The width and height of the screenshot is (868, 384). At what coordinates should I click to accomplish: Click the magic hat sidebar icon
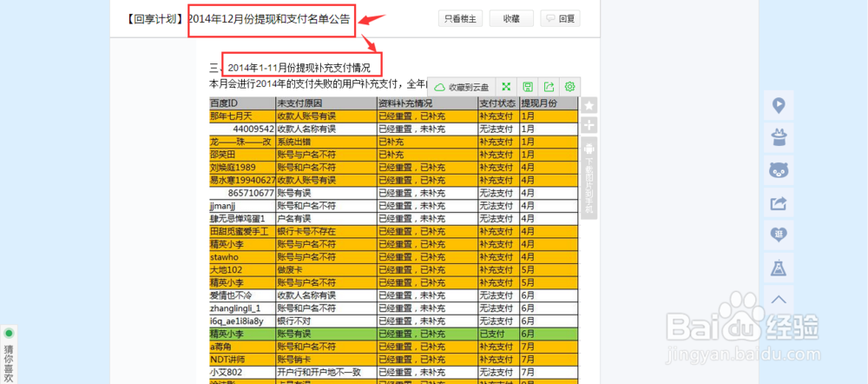[x=779, y=138]
